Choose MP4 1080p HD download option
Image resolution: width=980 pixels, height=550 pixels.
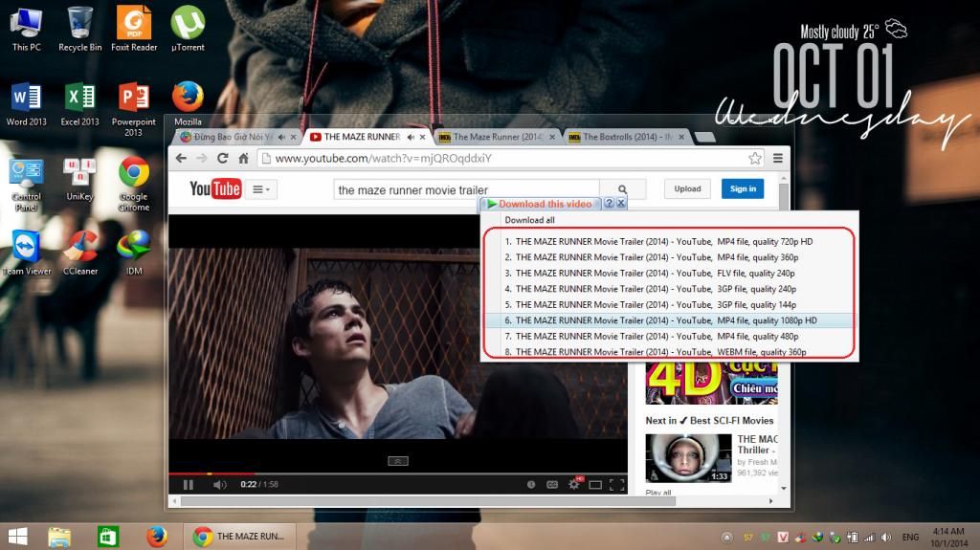(x=668, y=320)
